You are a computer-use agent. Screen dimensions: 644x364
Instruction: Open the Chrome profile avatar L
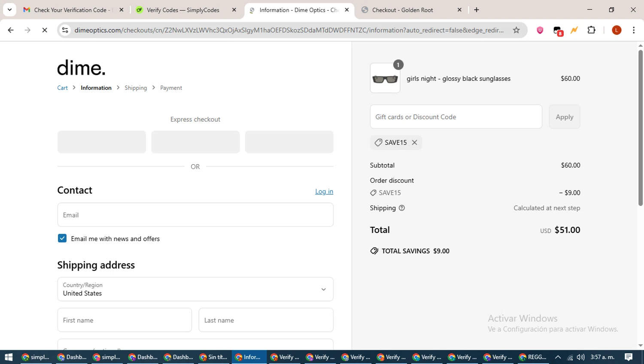(x=617, y=30)
